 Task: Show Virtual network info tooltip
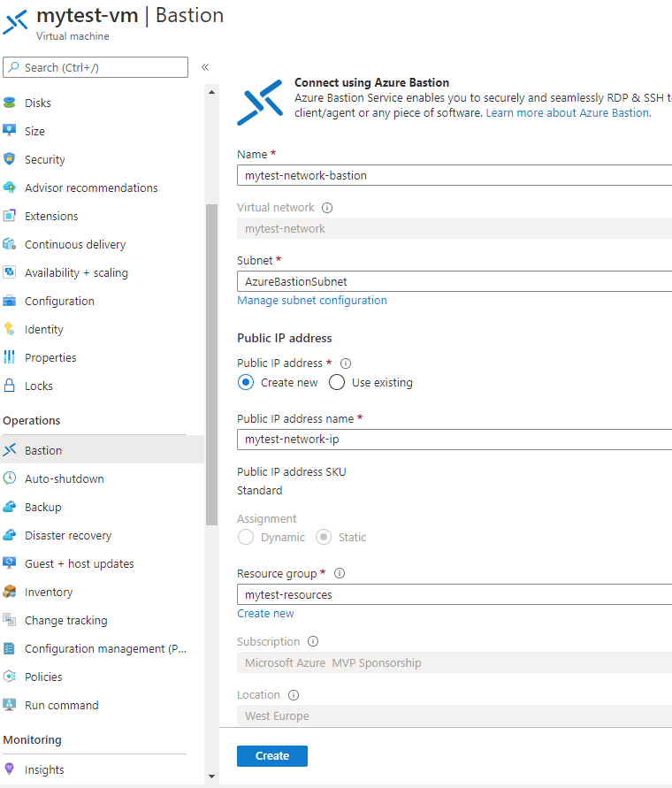click(327, 208)
